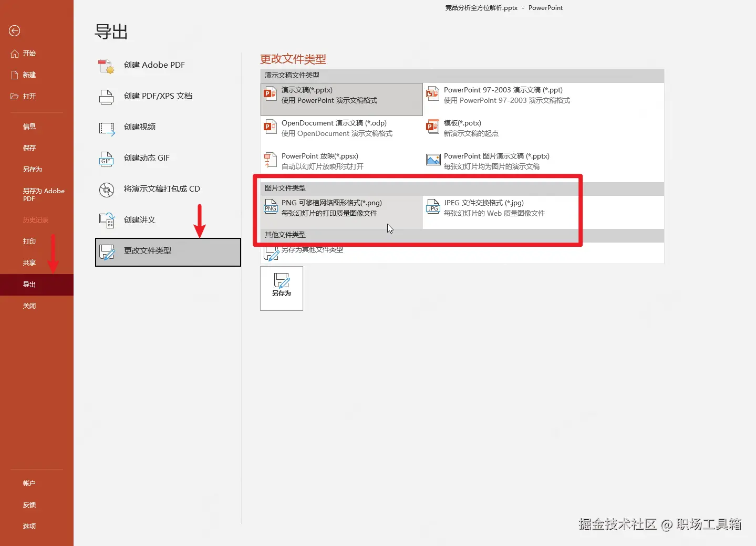This screenshot has height=546, width=756.
Task: Choose 演示文稿(*.pptx) file type
Action: tap(341, 99)
